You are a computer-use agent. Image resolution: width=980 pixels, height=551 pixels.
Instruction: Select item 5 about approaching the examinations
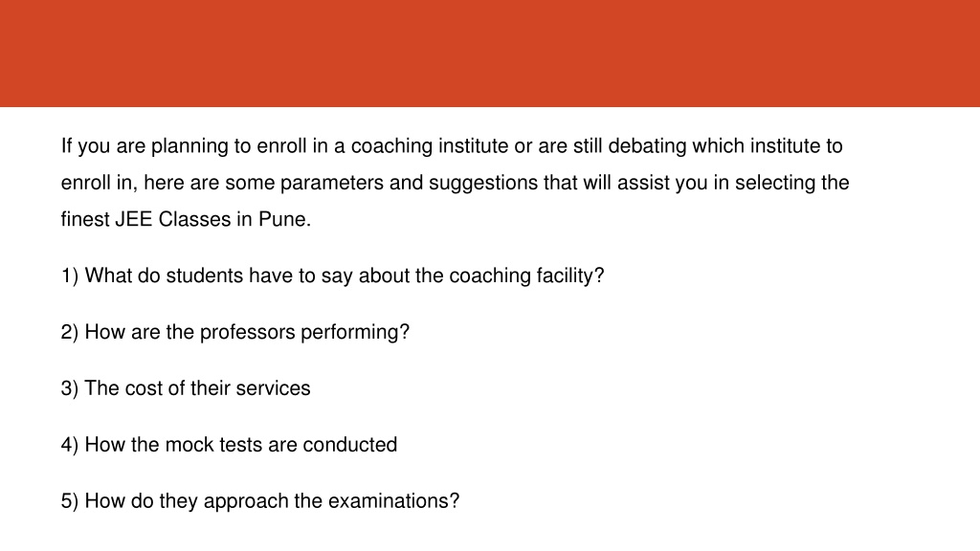(260, 501)
